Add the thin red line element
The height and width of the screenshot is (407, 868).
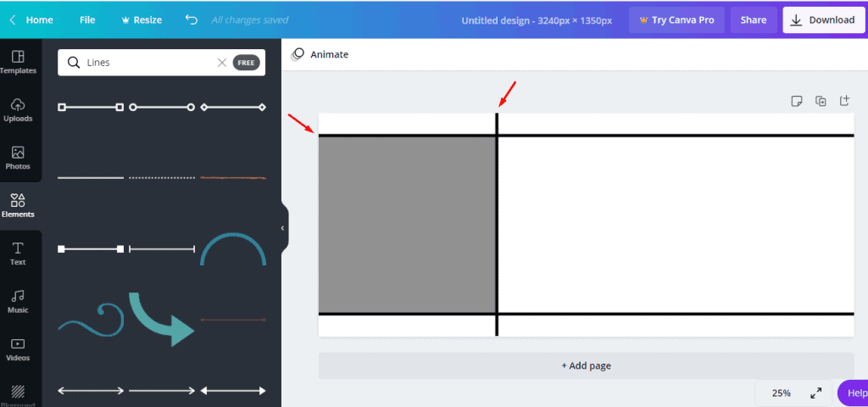coord(233,320)
